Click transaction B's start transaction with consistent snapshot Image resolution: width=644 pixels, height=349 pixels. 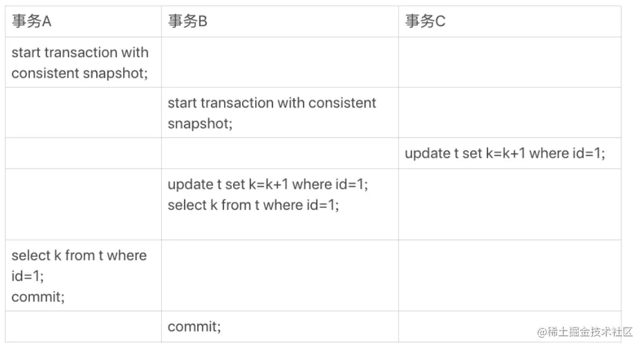(x=271, y=112)
